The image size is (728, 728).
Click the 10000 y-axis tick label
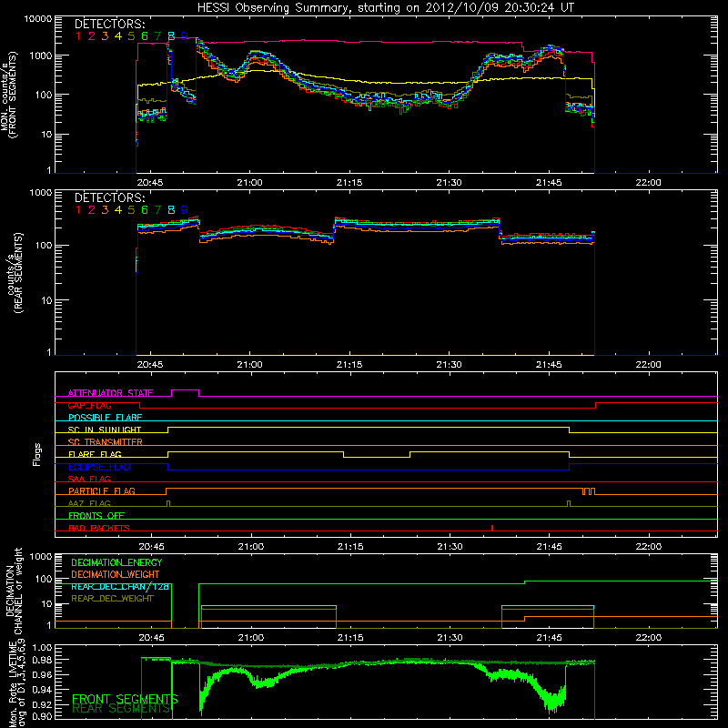point(38,18)
